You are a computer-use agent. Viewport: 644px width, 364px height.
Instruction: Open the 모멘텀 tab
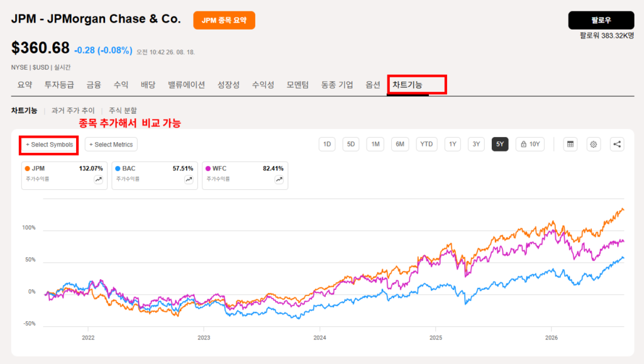pos(297,84)
